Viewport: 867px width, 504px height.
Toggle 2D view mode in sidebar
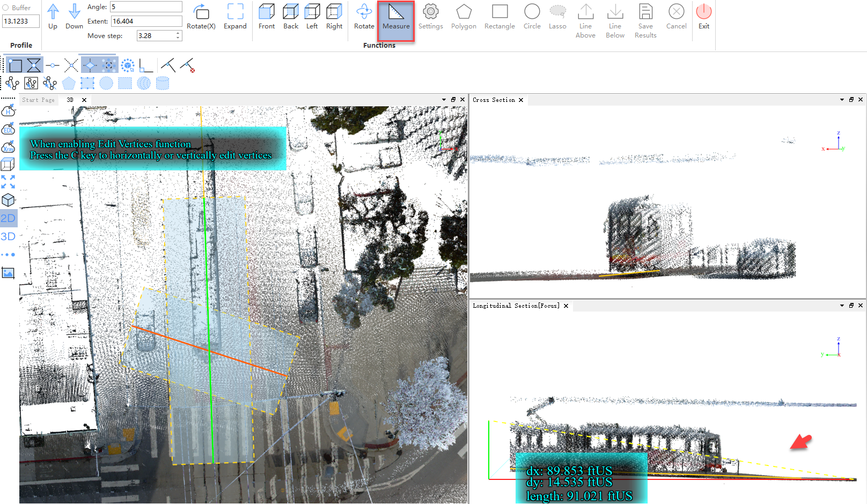coord(8,218)
